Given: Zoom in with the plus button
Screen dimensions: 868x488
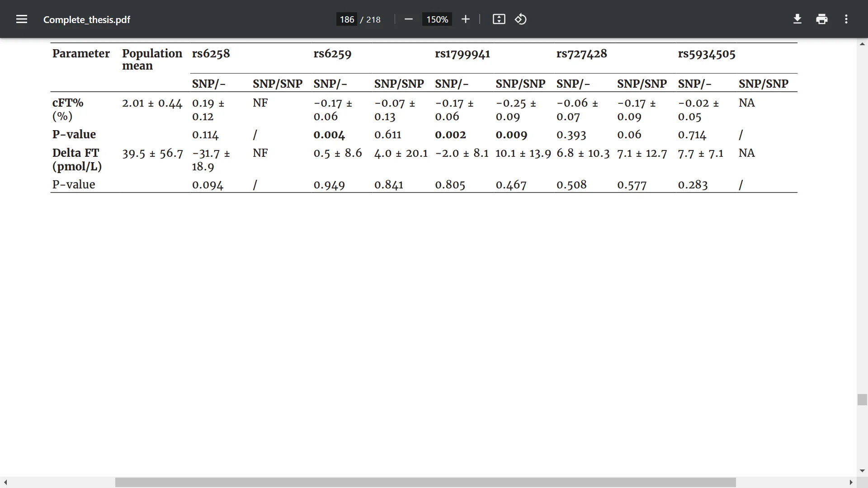Looking at the screenshot, I should [466, 19].
